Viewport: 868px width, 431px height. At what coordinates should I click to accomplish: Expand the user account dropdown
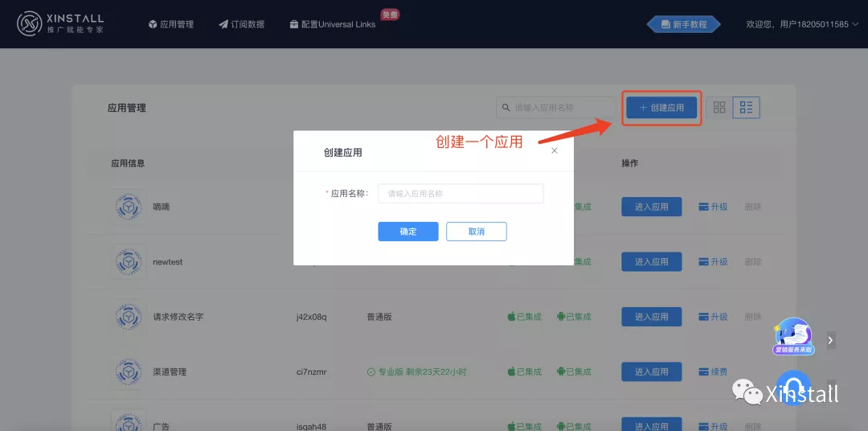point(802,24)
